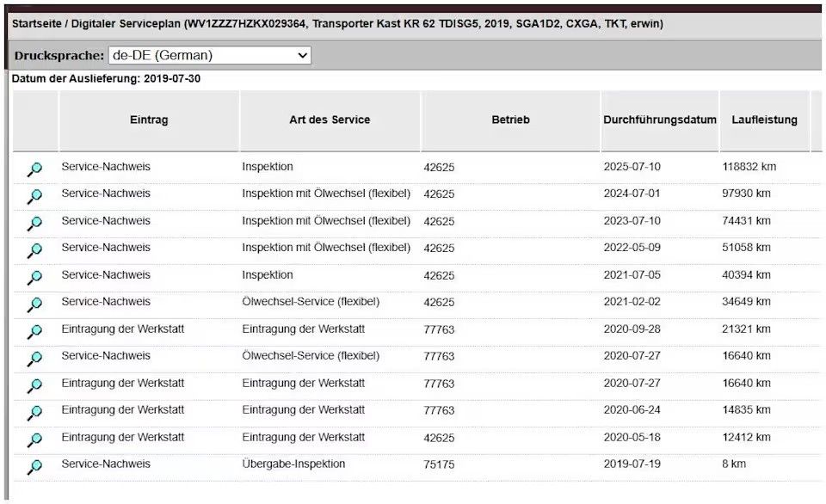Click magnifier for 51058 km inspection
This screenshot has height=504, width=826.
tap(34, 250)
